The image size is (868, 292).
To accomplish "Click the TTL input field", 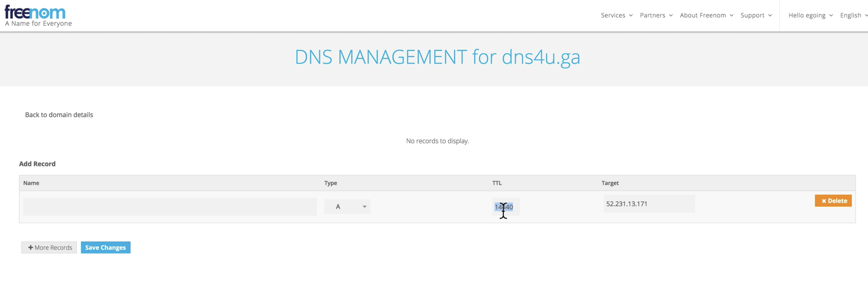I will pos(506,207).
